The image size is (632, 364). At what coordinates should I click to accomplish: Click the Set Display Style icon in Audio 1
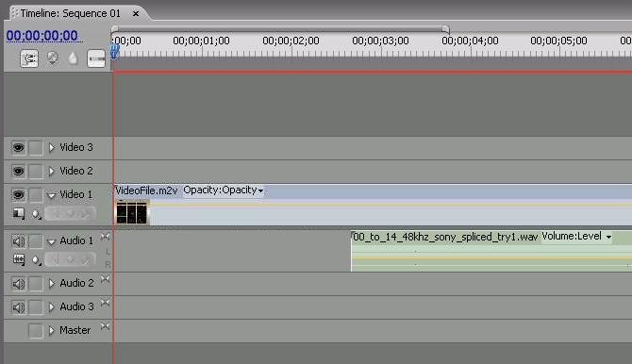(x=19, y=259)
